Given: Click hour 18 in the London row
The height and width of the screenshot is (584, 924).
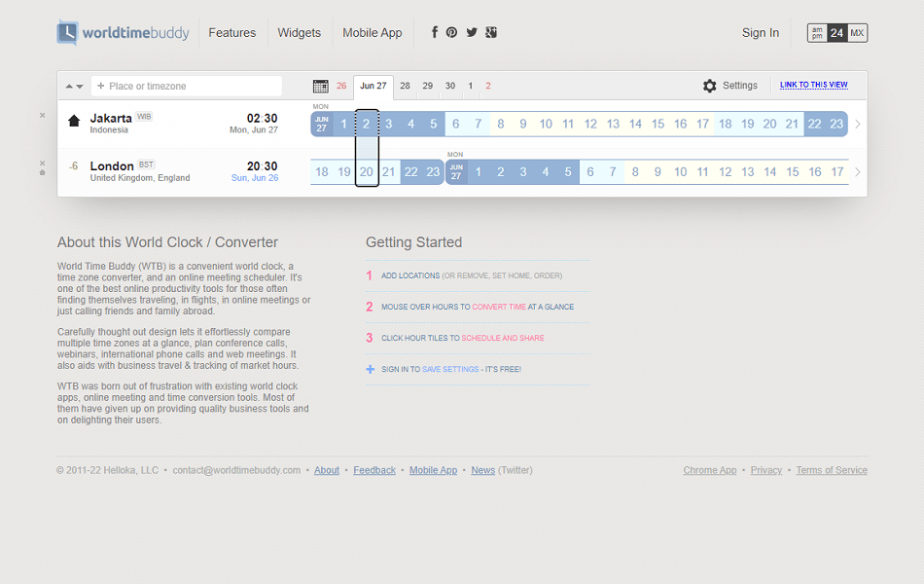Looking at the screenshot, I should pyautogui.click(x=322, y=172).
